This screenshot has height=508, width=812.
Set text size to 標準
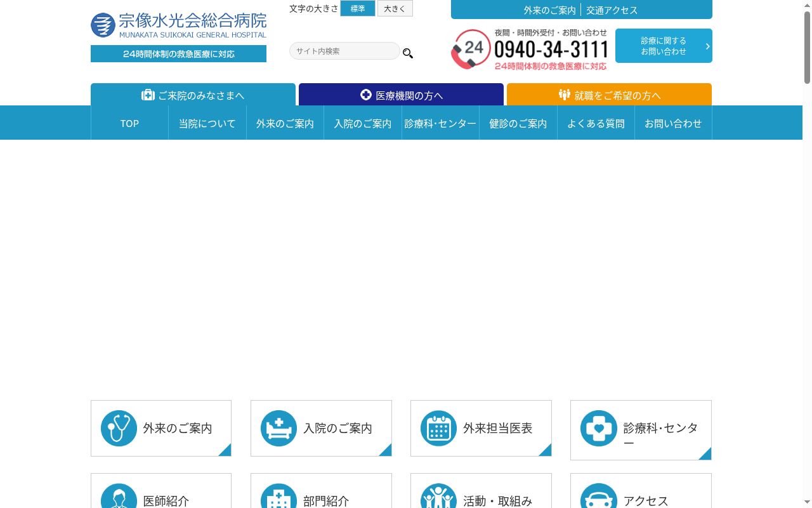[358, 8]
